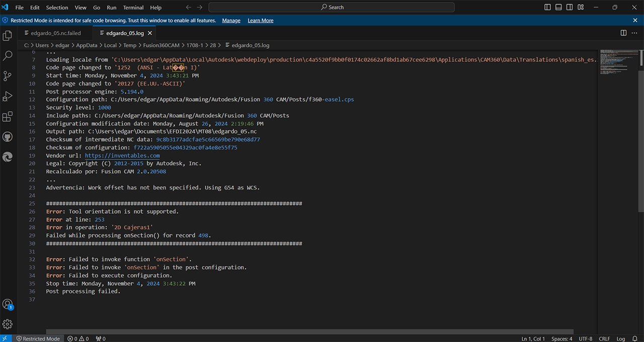The height and width of the screenshot is (342, 644).
Task: Change indentation via Spaces: 4
Action: click(562, 338)
